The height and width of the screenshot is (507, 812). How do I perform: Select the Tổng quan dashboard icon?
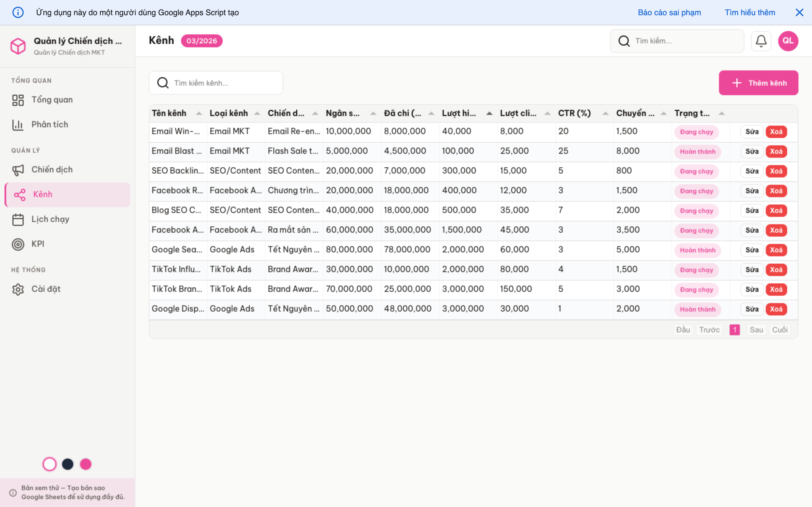tap(18, 99)
